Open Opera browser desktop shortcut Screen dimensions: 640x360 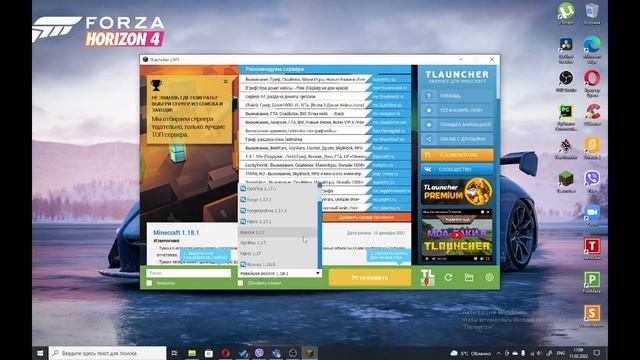pyautogui.click(x=592, y=82)
